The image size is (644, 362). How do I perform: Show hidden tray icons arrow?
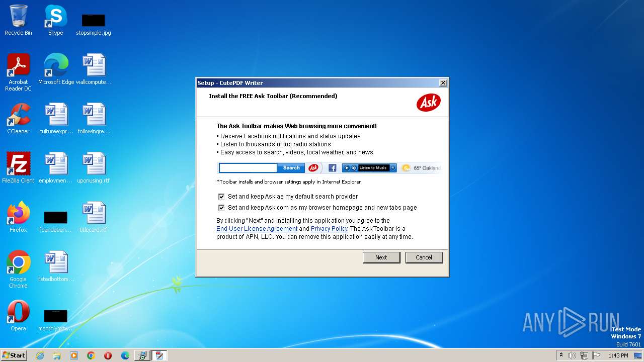[x=561, y=355]
